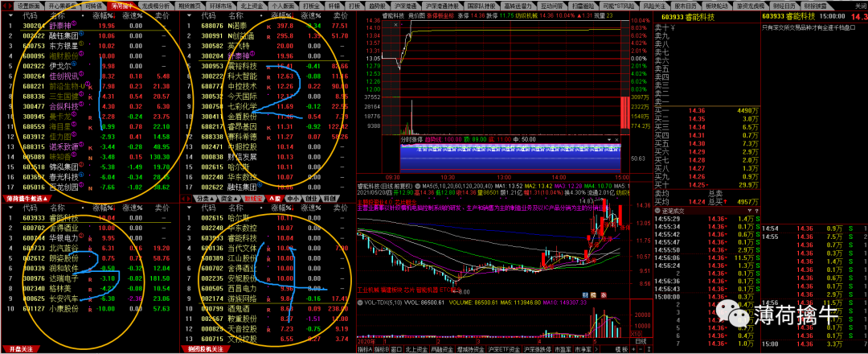The width and height of the screenshot is (868, 354).
Task: Select the 沪深涨跌停 bottom tab
Action: click(x=538, y=349)
